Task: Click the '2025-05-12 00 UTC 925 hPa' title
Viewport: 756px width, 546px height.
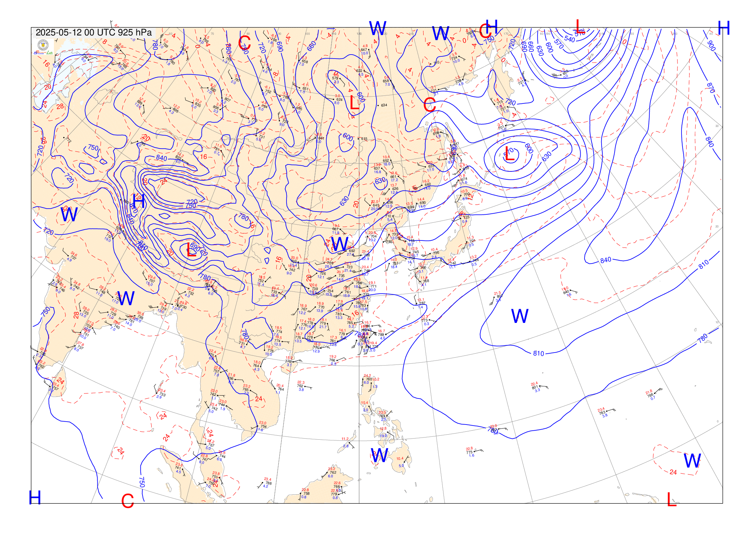Action: click(94, 33)
